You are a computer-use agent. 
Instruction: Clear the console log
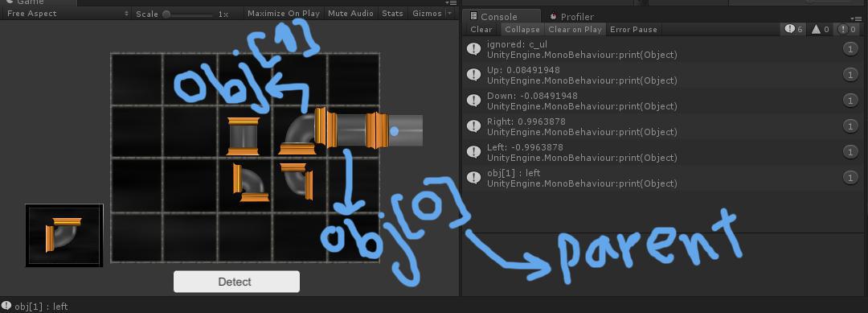pyautogui.click(x=481, y=29)
